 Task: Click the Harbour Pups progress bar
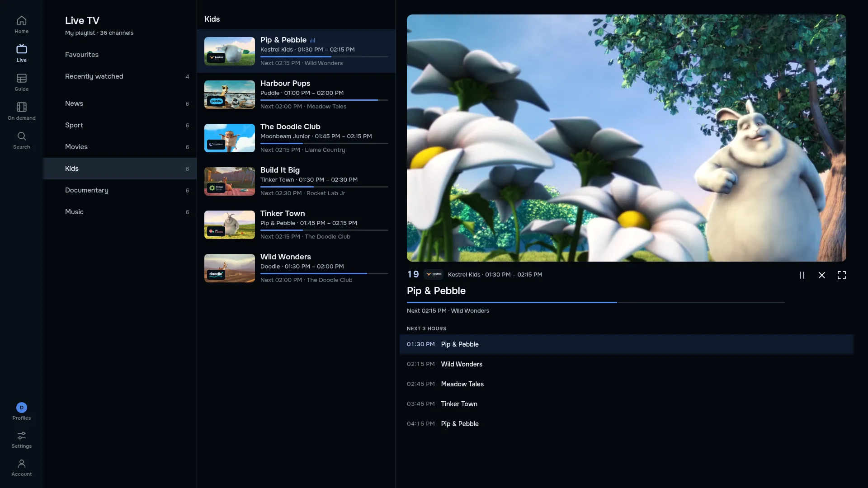pyautogui.click(x=324, y=100)
